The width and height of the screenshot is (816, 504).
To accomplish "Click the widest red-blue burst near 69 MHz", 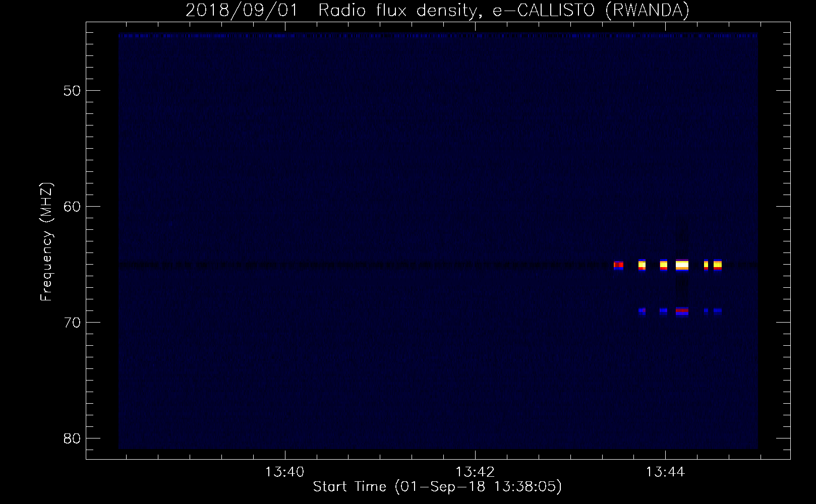I will click(x=682, y=311).
